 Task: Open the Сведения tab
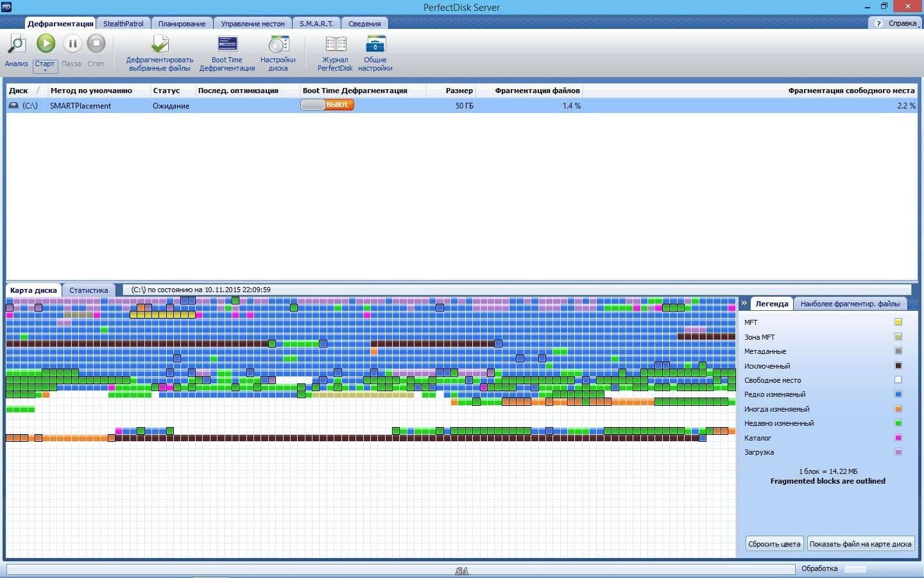click(x=364, y=24)
